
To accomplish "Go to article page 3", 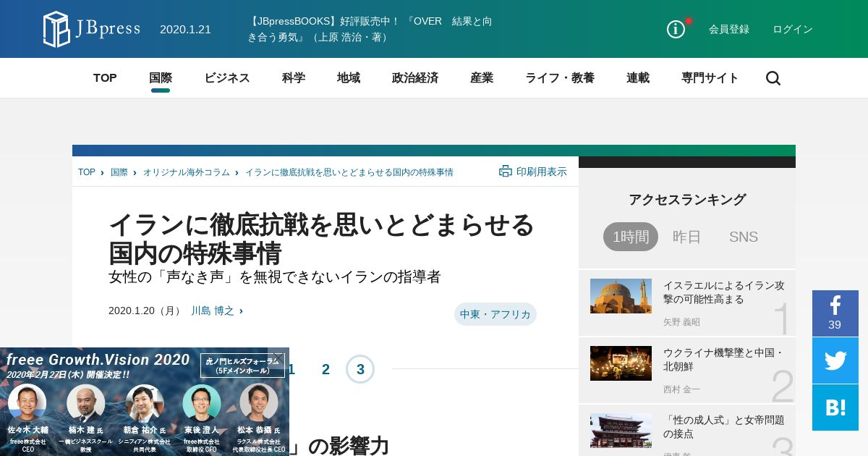I will coord(360,369).
